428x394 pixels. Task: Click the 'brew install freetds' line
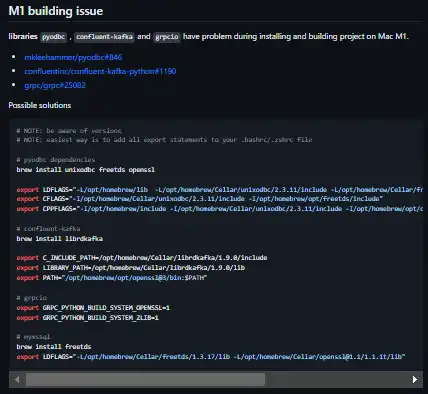(x=54, y=347)
